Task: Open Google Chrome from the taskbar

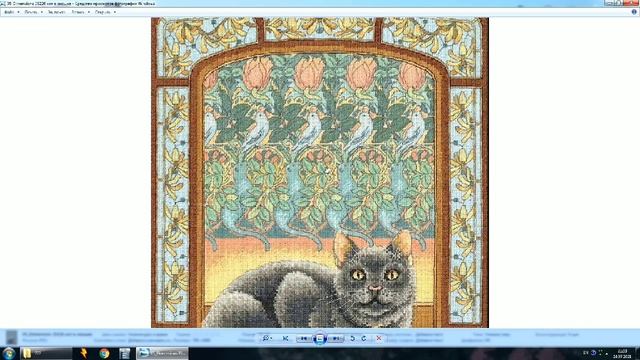Action: 104,353
